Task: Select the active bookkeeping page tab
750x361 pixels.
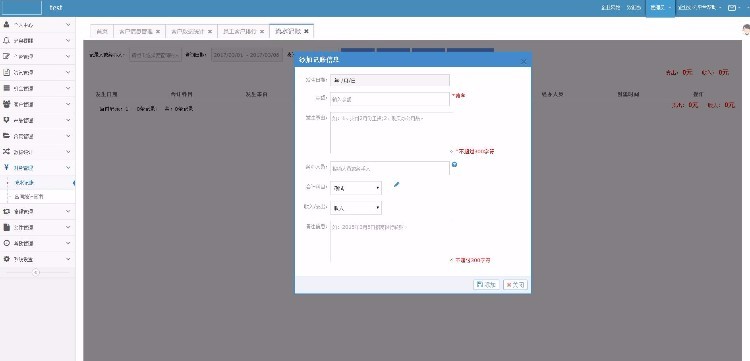Action: (x=291, y=31)
